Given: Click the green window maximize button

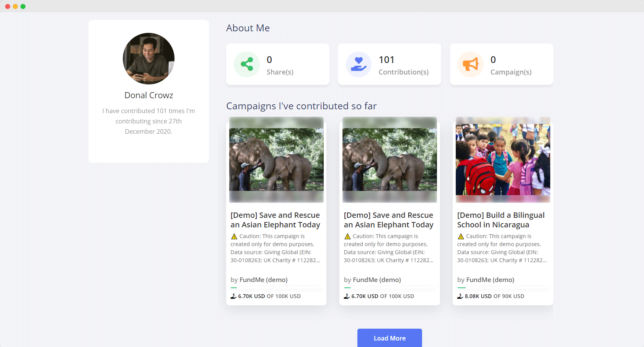Looking at the screenshot, I should tap(23, 6).
